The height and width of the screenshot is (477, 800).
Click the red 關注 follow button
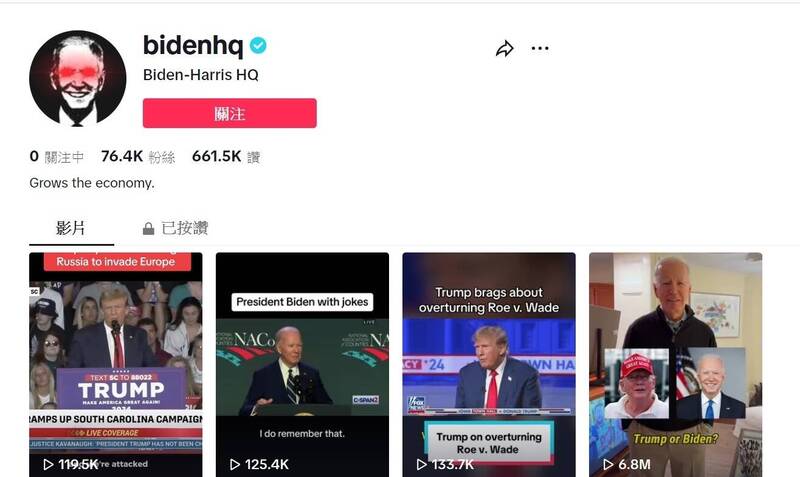[230, 113]
